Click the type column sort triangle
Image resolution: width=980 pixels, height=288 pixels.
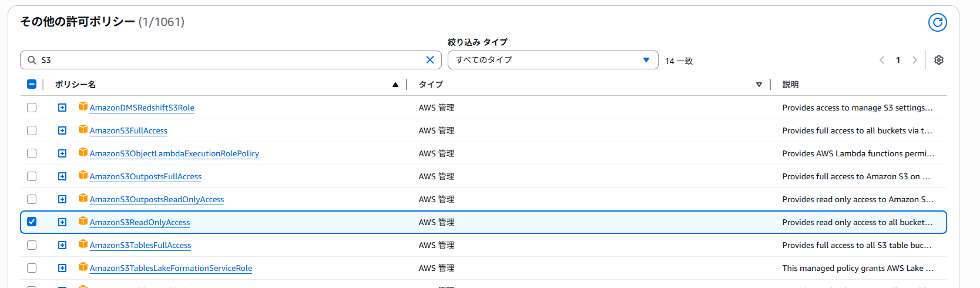[x=759, y=85]
